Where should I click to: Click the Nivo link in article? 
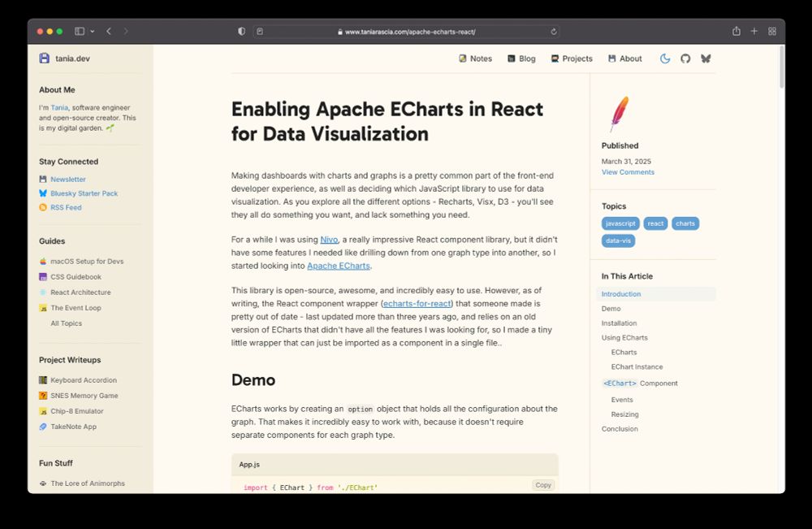(x=329, y=240)
